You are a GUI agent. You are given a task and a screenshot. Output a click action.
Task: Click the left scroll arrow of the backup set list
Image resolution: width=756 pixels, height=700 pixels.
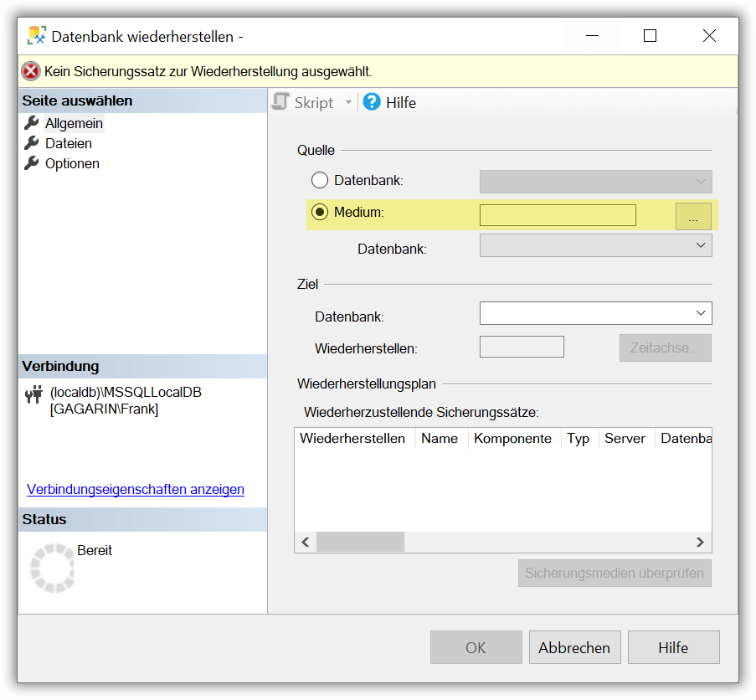(x=306, y=543)
